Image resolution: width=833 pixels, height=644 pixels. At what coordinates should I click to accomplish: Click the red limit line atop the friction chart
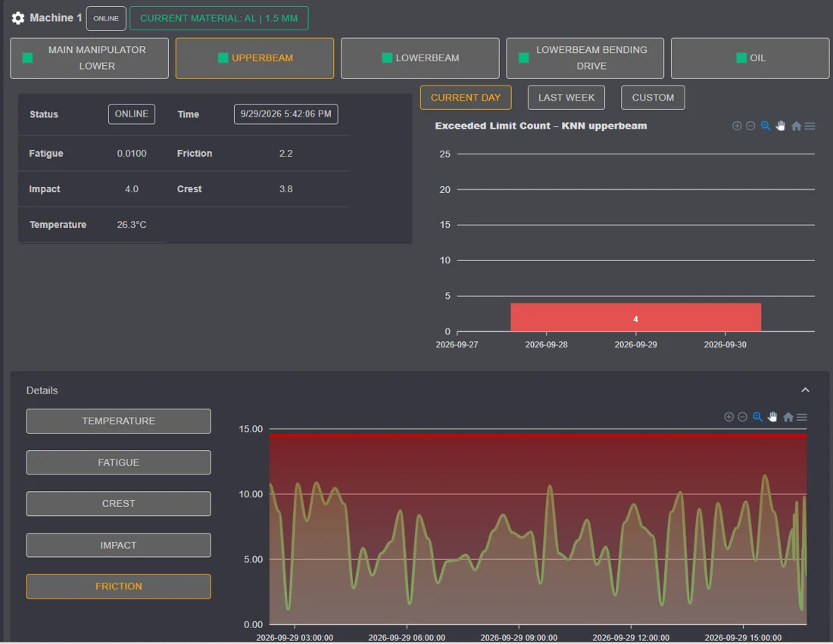point(538,436)
